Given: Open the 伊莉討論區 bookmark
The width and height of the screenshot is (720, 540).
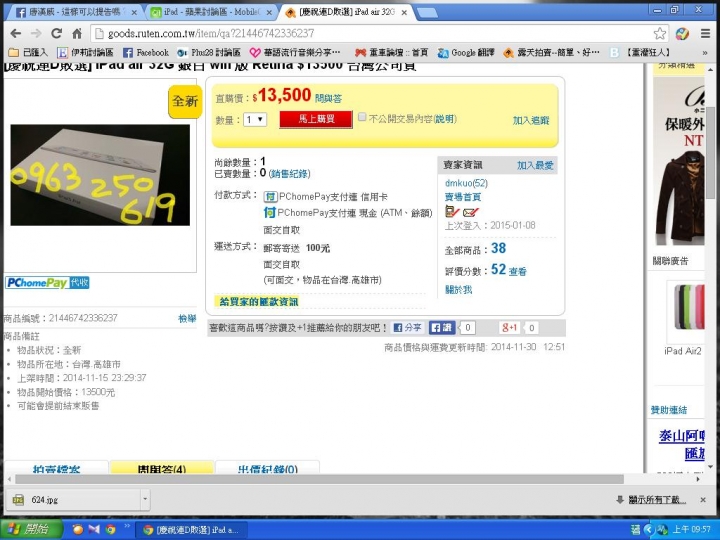Looking at the screenshot, I should click(x=85, y=53).
